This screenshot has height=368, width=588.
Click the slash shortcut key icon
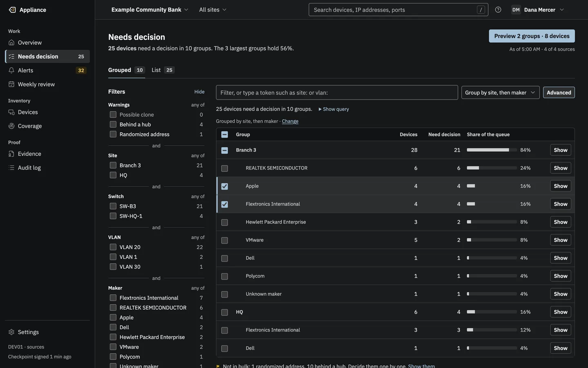(x=481, y=10)
